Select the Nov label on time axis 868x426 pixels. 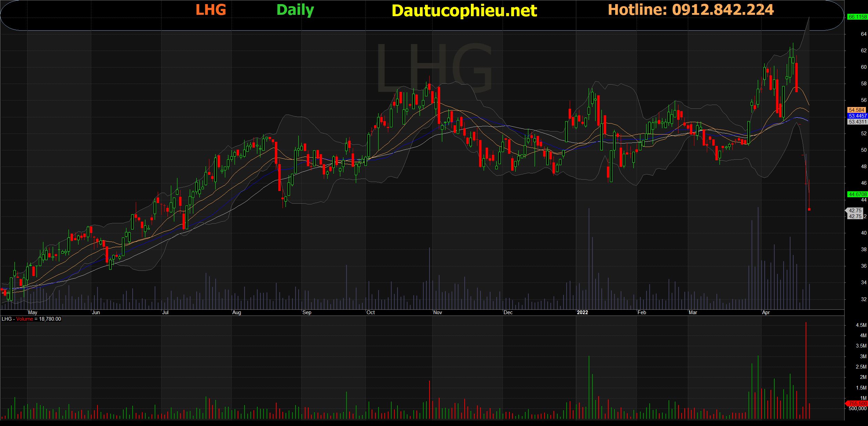click(437, 312)
